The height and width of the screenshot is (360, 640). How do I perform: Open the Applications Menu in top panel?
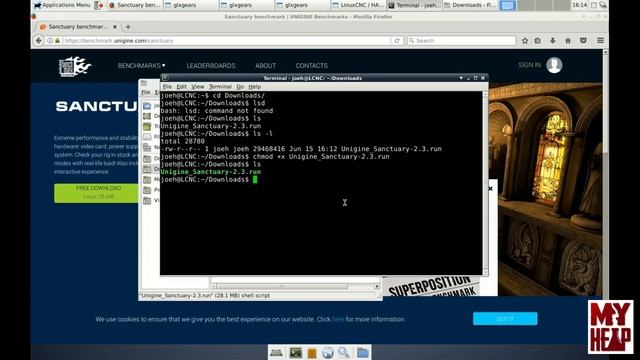click(x=62, y=5)
